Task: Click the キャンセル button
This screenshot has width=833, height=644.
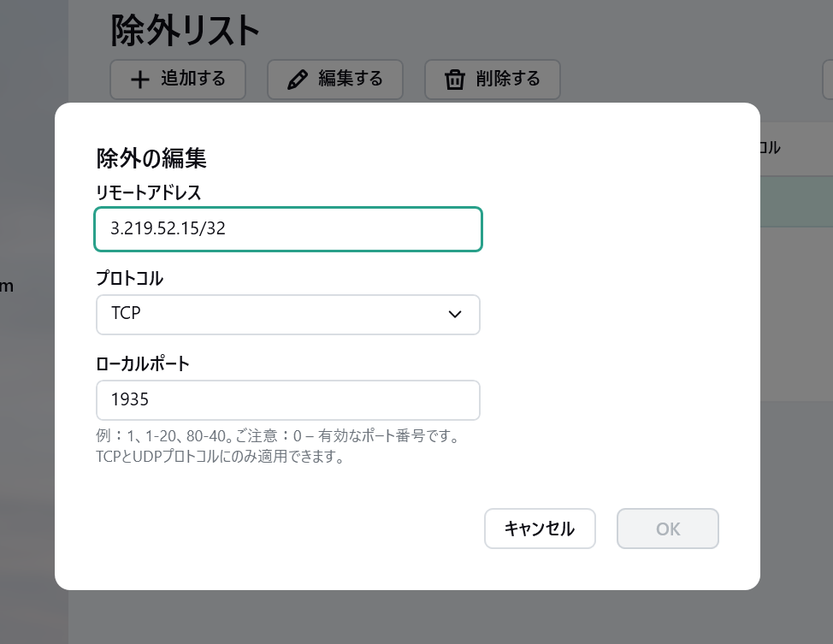Action: pos(540,529)
